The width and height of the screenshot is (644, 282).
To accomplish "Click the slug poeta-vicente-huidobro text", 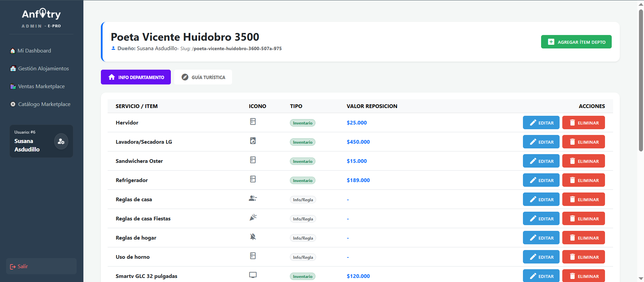I will click(x=237, y=48).
